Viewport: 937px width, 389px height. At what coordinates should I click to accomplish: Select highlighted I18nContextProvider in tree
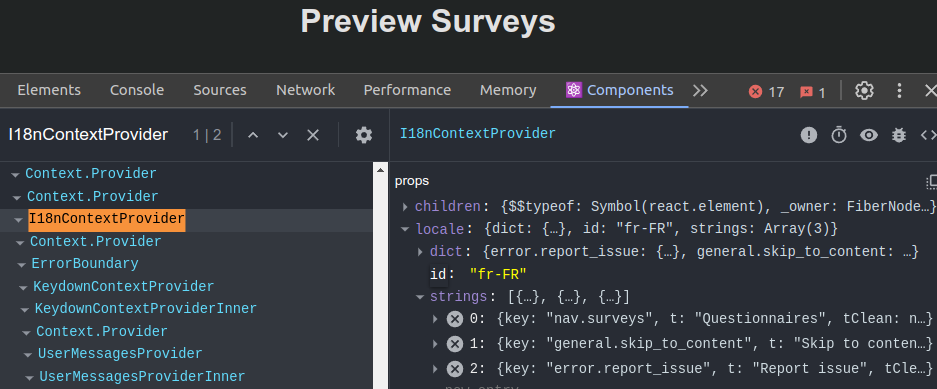click(107, 219)
